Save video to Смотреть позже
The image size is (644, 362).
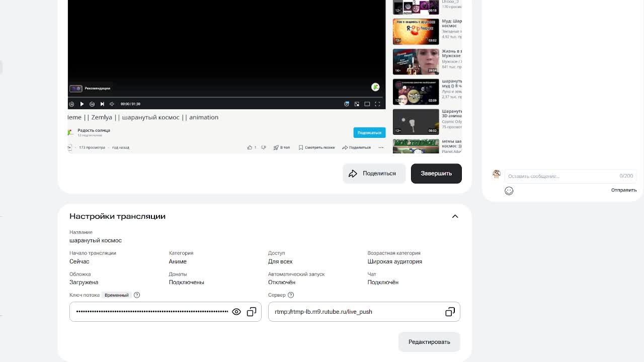(316, 147)
